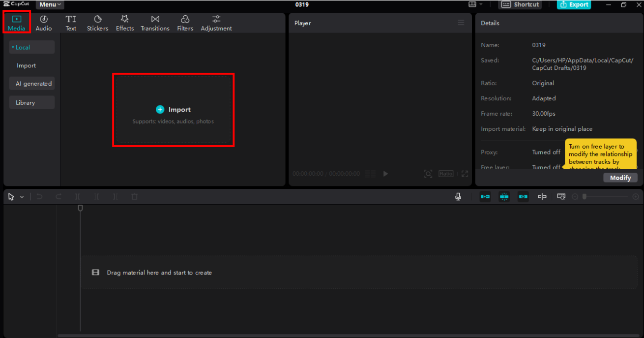This screenshot has height=338, width=644.
Task: Zoom in the timeline with plus
Action: (635, 197)
